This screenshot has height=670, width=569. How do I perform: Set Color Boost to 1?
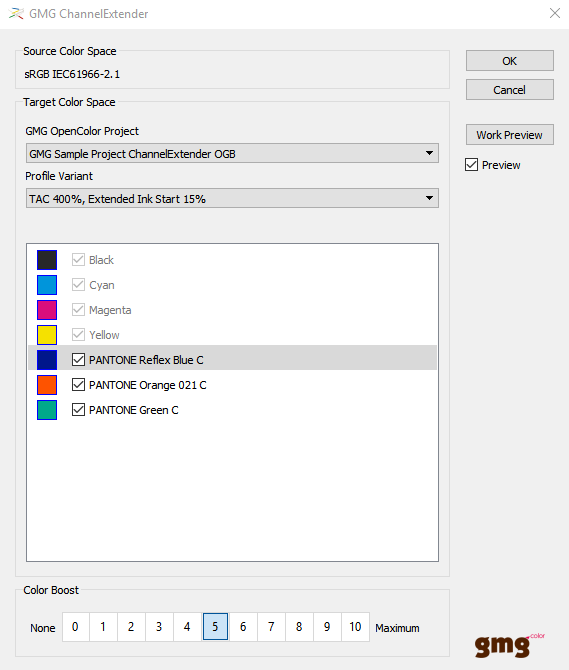[x=103, y=627]
